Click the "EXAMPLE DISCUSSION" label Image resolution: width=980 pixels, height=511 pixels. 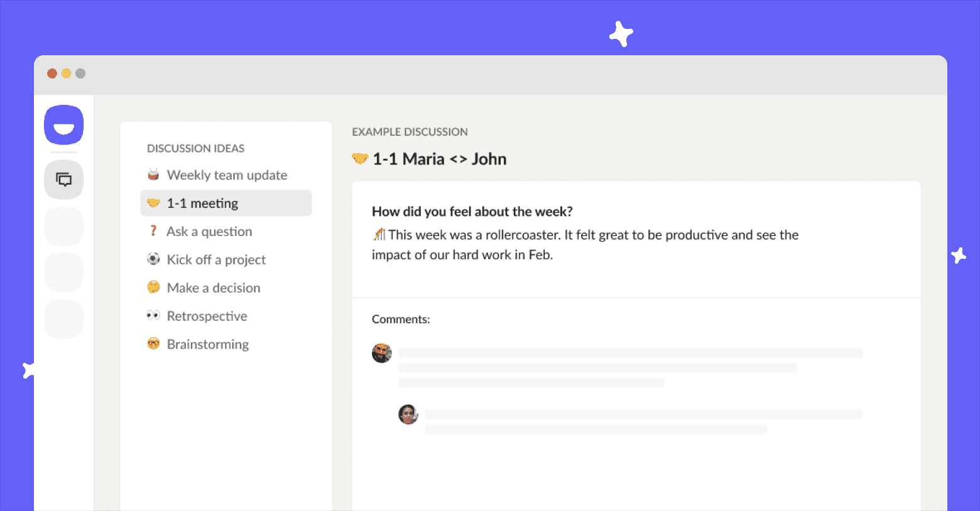pyautogui.click(x=410, y=132)
